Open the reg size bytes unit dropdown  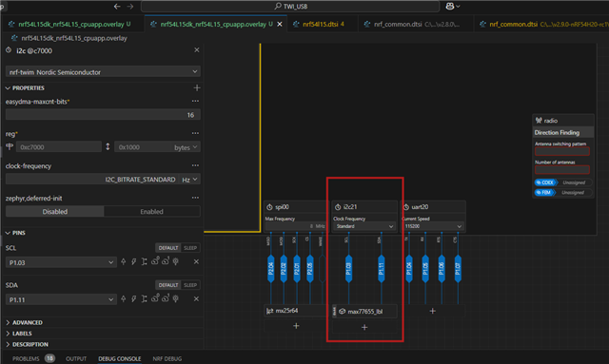(186, 147)
